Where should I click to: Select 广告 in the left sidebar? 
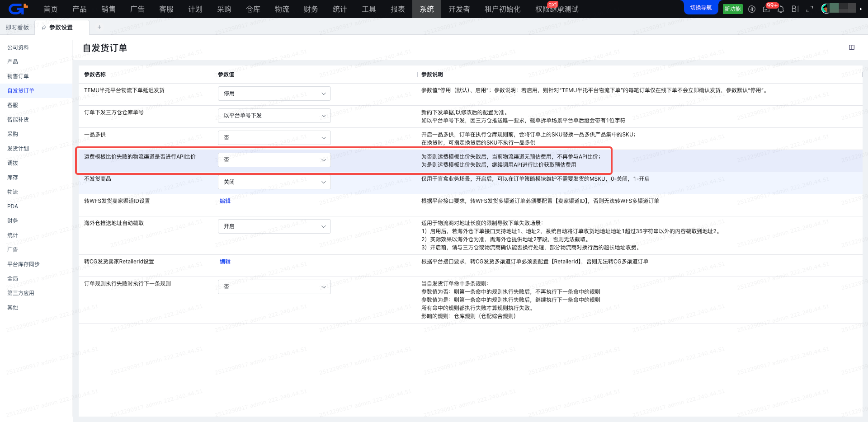tap(36, 250)
